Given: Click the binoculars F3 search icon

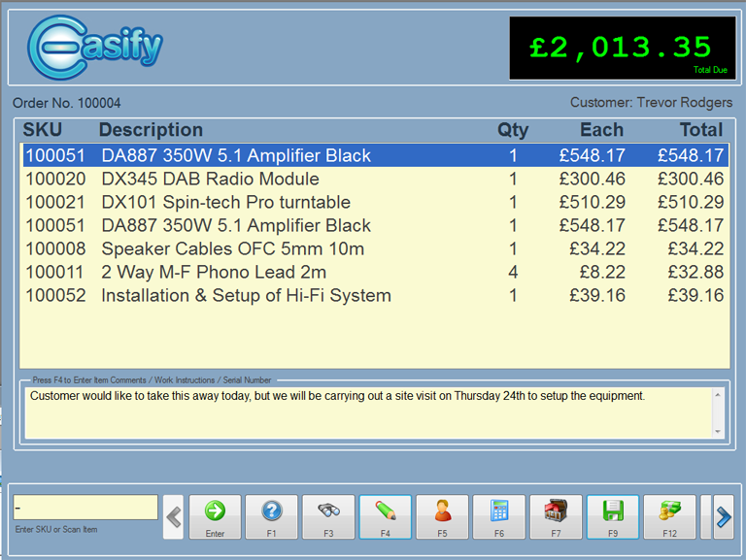Looking at the screenshot, I should coord(328,516).
